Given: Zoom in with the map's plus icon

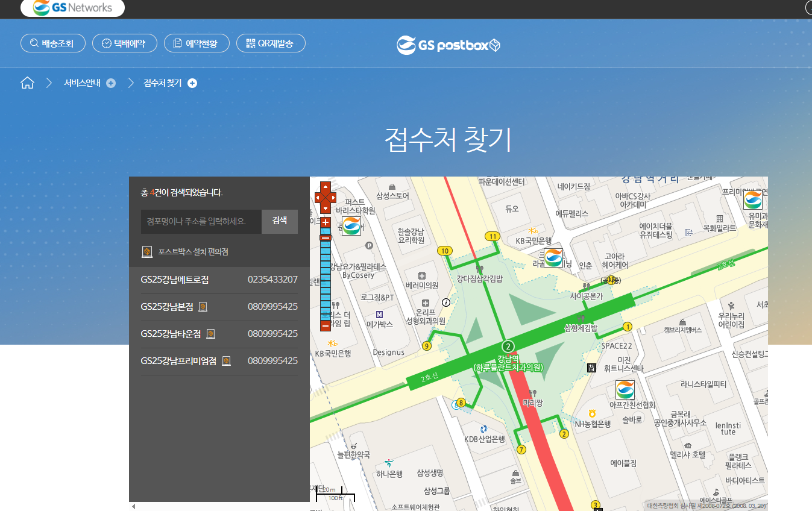Looking at the screenshot, I should tap(324, 222).
